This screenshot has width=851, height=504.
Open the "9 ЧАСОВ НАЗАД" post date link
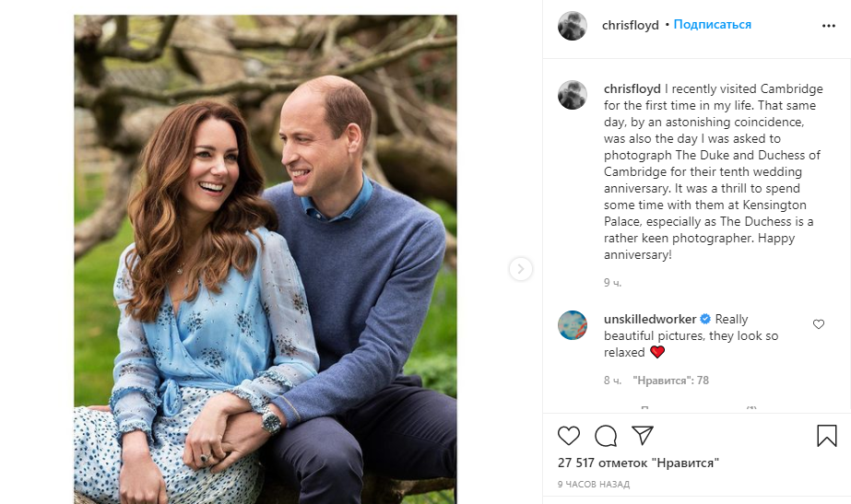coord(594,485)
